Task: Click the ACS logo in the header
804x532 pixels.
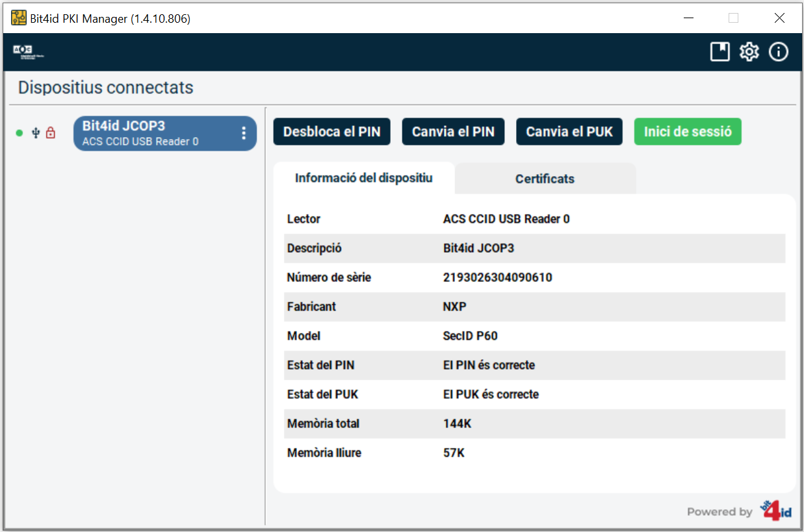Action: [x=28, y=52]
